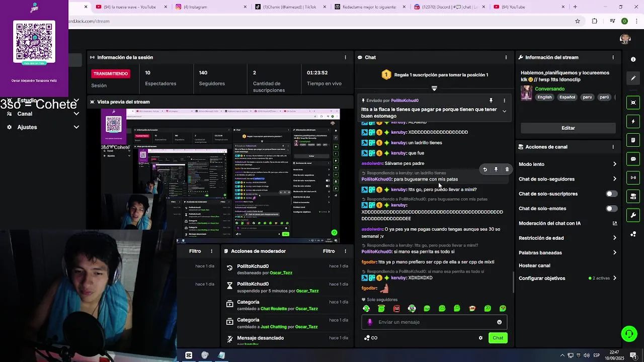The height and width of the screenshot is (362, 644).
Task: Open the browser extensions puzzle icon
Action: (x=595, y=21)
